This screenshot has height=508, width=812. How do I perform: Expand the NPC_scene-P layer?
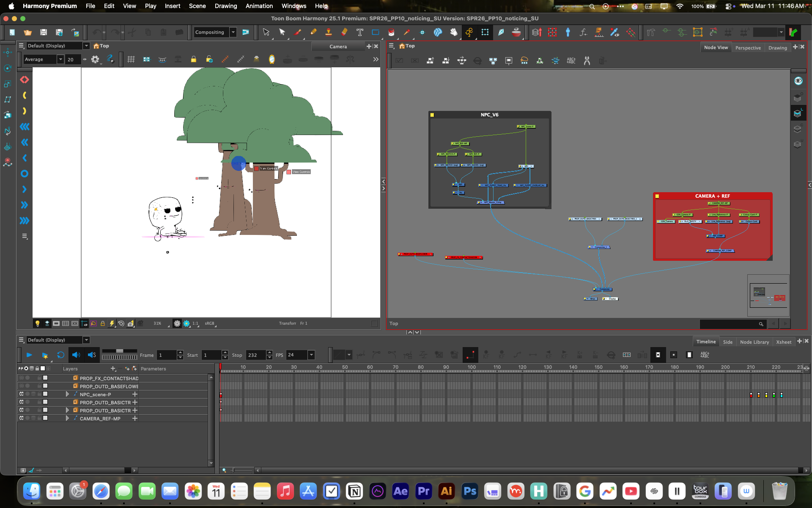(67, 394)
